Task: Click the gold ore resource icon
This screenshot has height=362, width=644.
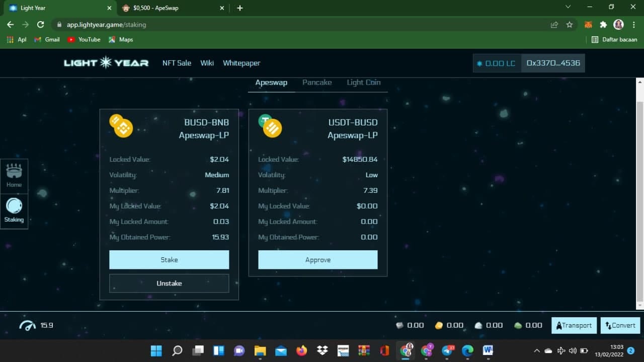Action: pyautogui.click(x=439, y=325)
